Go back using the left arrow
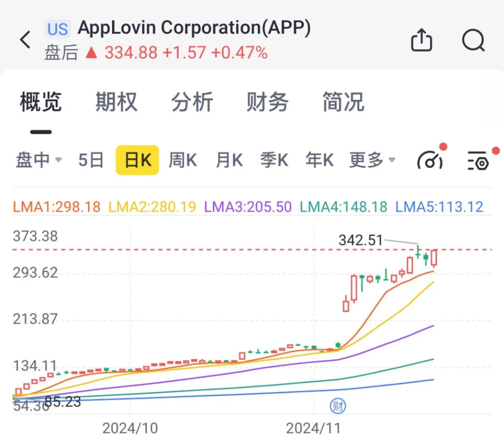504x440 pixels. coord(25,40)
